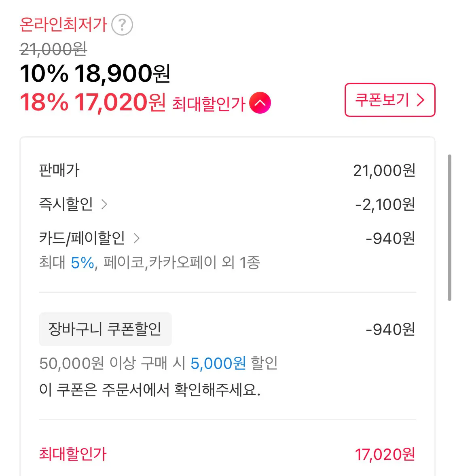Click the blue 5% card discount text
The height and width of the screenshot is (476, 455).
tap(83, 263)
